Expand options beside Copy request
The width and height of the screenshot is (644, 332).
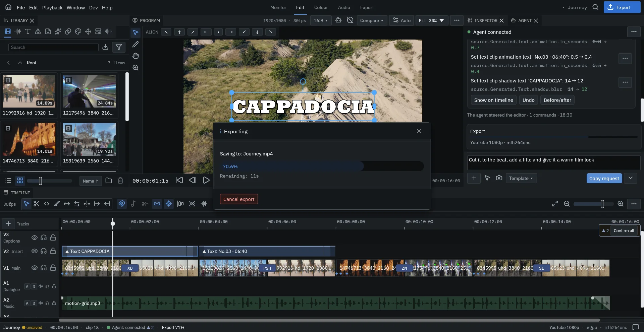click(631, 178)
